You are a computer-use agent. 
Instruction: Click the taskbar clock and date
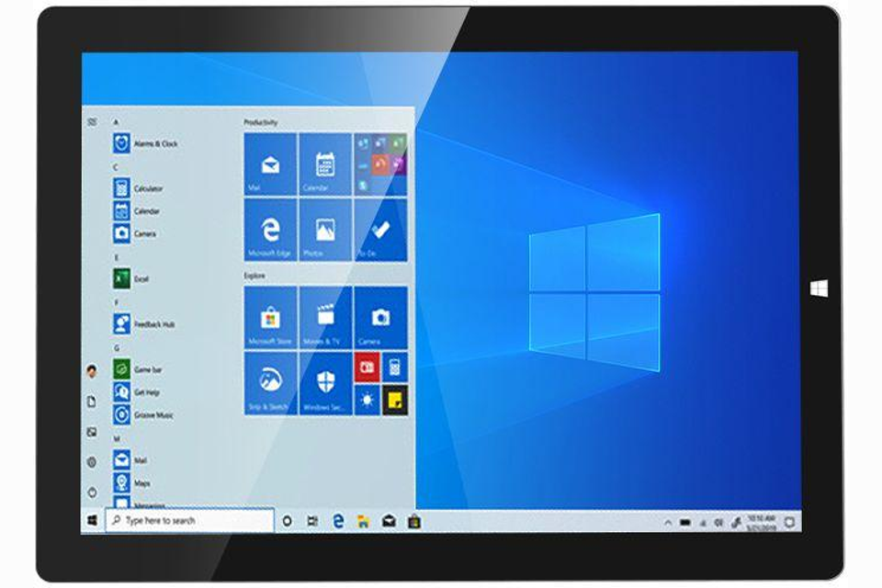tap(762, 523)
